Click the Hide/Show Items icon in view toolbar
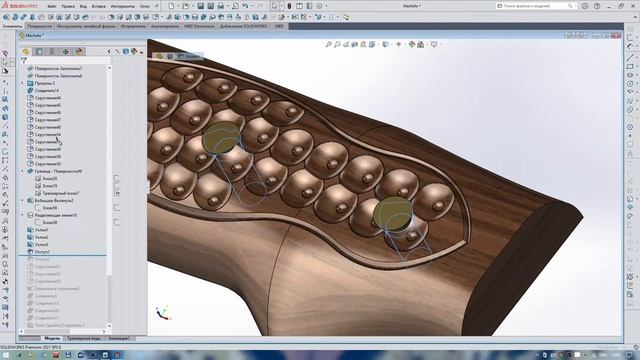 point(399,44)
